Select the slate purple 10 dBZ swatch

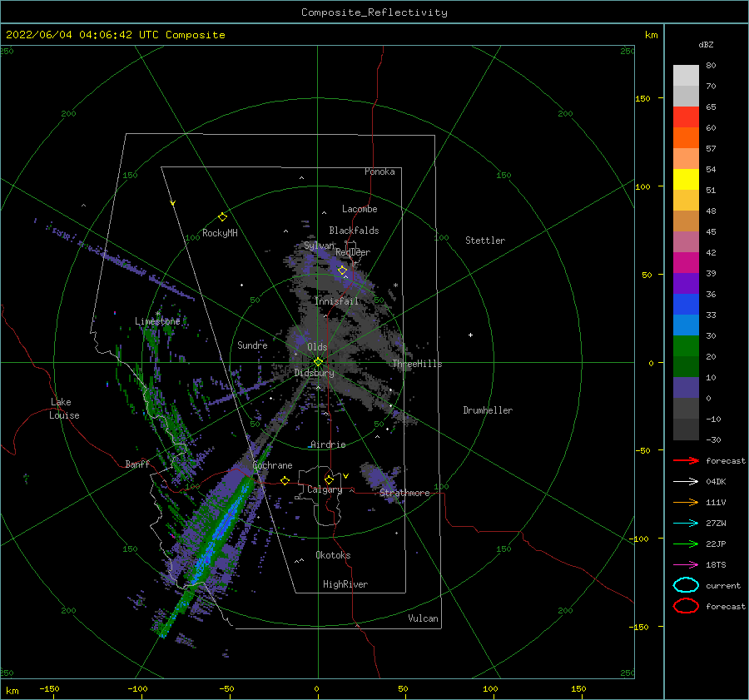(x=686, y=388)
